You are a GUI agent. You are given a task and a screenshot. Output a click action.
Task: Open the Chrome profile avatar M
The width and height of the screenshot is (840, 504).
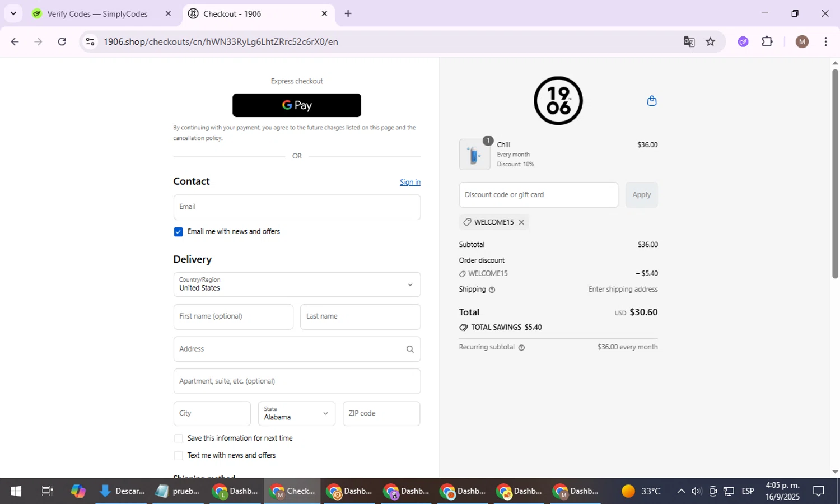pos(802,41)
